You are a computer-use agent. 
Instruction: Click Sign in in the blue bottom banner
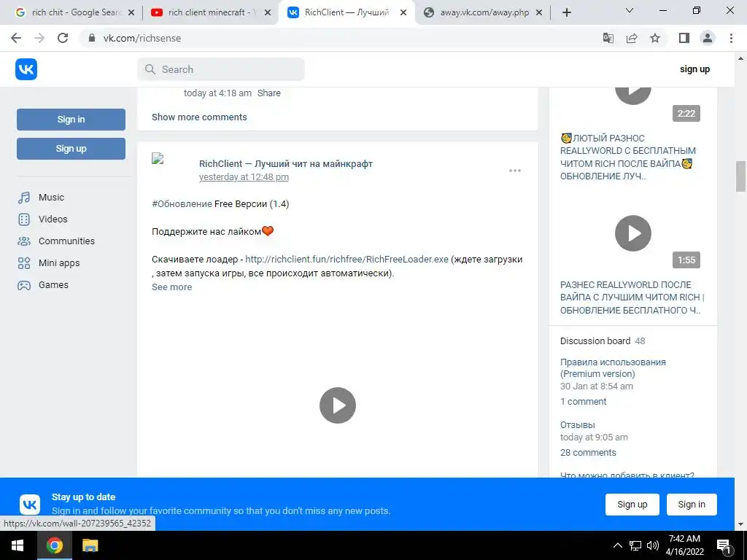point(692,505)
